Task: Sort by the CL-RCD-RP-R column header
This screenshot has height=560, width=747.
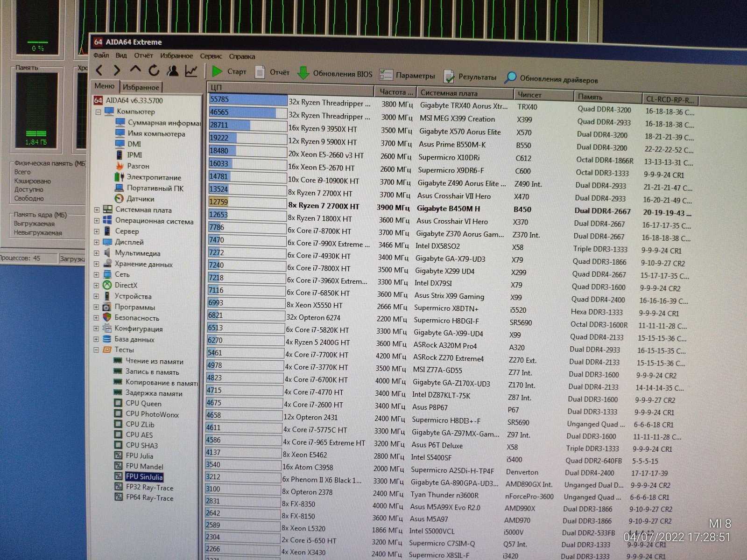Action: (x=670, y=99)
